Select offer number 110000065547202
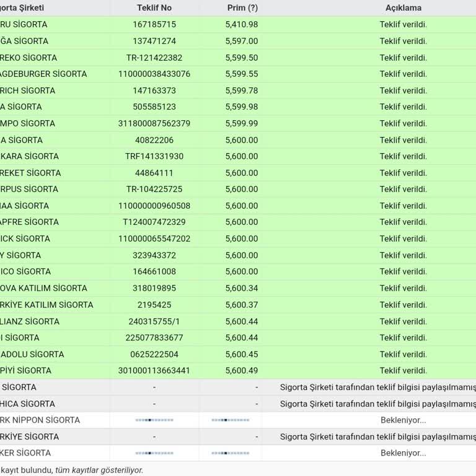This screenshot has height=476, width=476. (x=154, y=239)
